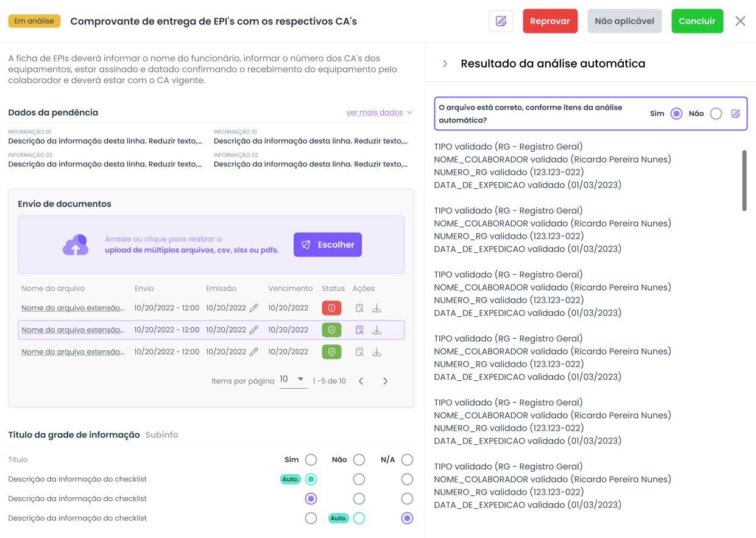This screenshot has width=756, height=538.
Task: Click the green shield status in third file row
Action: pos(331,352)
